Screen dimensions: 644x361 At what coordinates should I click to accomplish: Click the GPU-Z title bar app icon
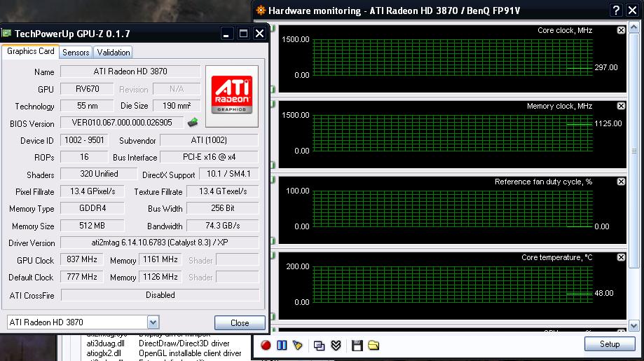coord(6,33)
